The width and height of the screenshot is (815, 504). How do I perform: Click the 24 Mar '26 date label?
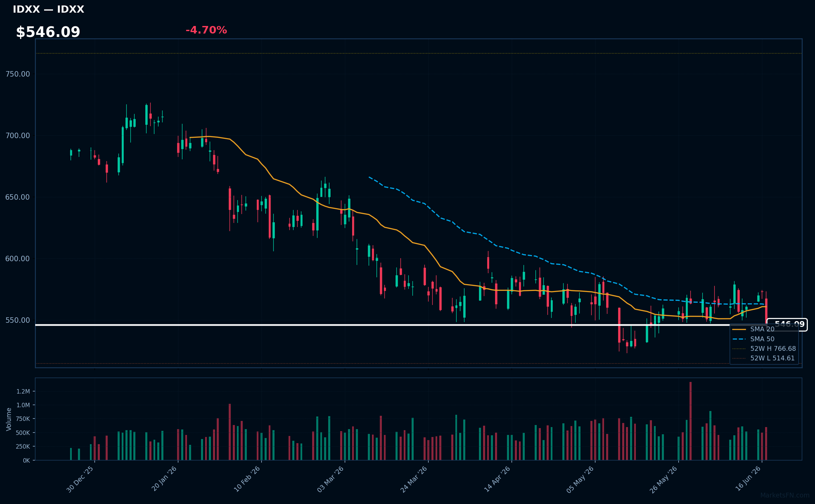click(x=414, y=479)
